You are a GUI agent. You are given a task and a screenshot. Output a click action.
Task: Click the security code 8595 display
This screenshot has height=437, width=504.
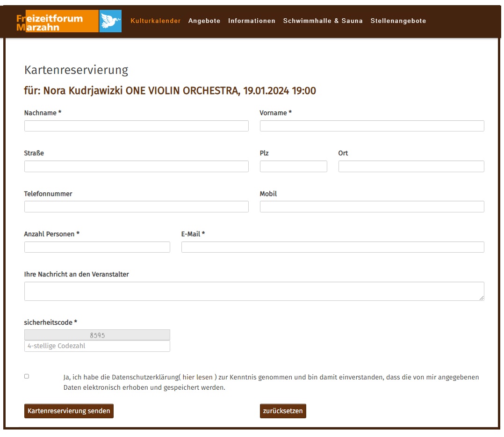pyautogui.click(x=97, y=335)
